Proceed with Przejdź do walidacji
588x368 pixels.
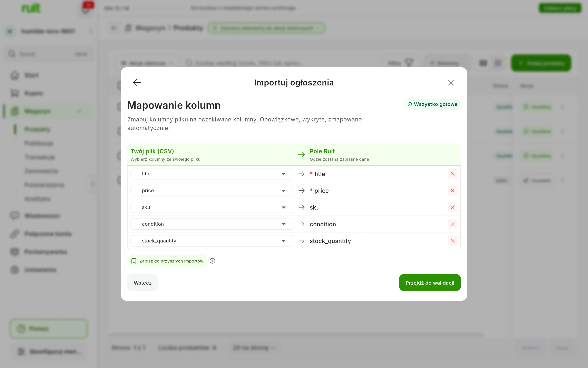pos(430,283)
